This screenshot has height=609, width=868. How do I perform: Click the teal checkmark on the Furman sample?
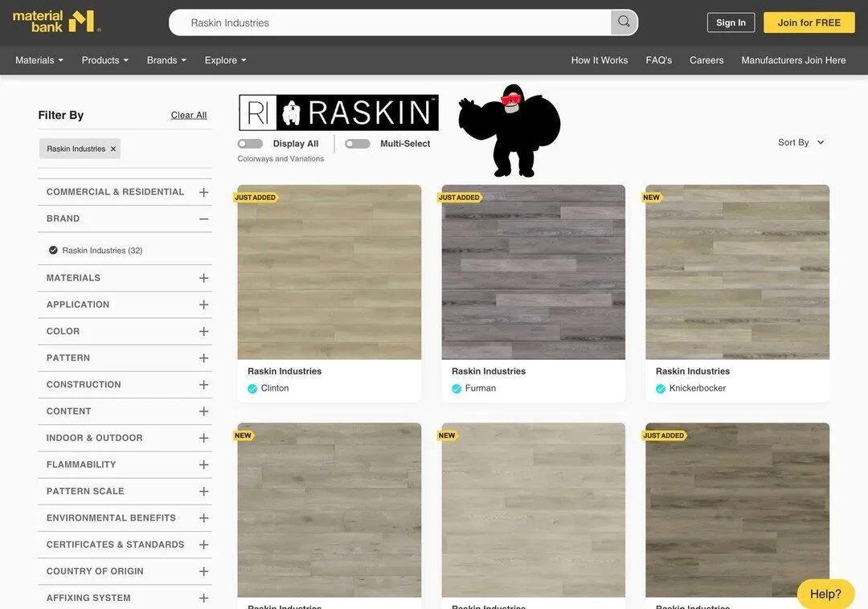click(455, 388)
